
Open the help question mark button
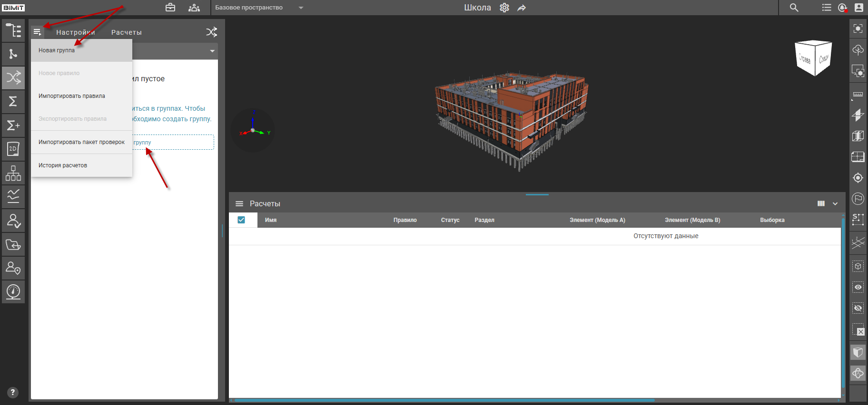13,392
